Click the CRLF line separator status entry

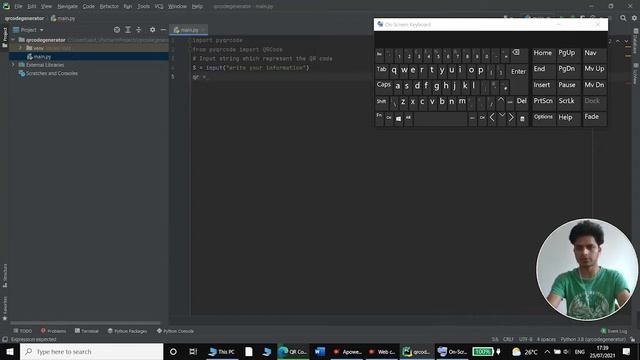(508, 340)
